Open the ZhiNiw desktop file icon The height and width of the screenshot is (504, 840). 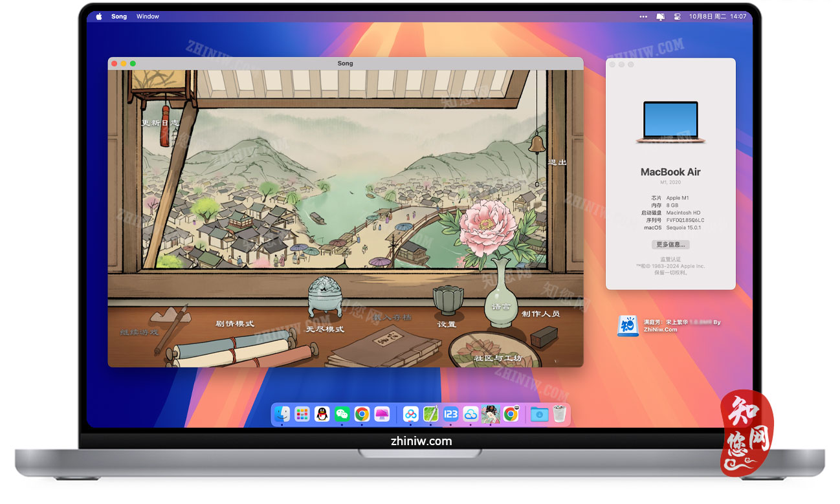click(628, 325)
